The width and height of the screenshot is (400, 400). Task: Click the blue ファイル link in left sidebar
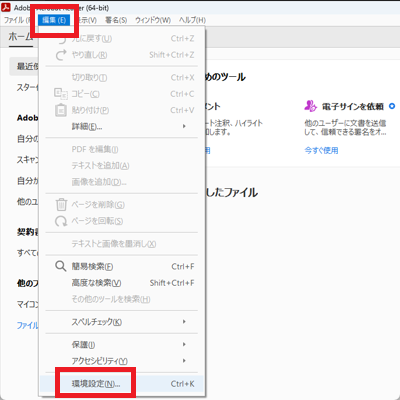point(27,325)
